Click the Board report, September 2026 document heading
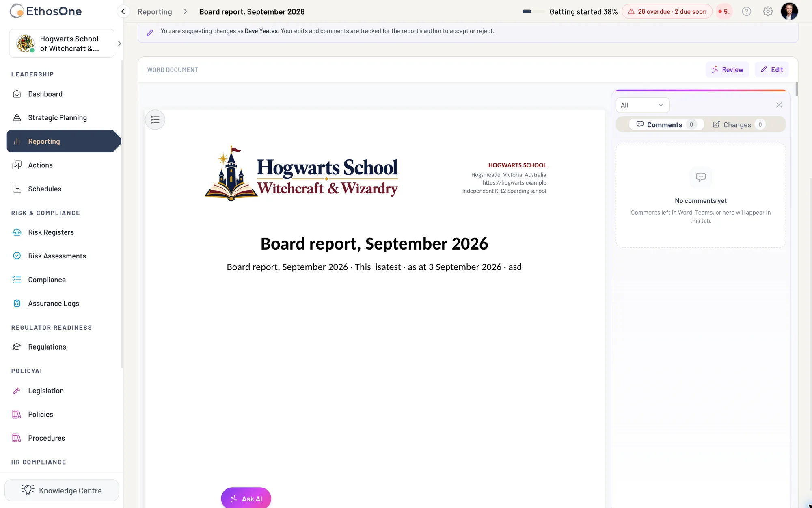This screenshot has width=812, height=508. tap(374, 244)
